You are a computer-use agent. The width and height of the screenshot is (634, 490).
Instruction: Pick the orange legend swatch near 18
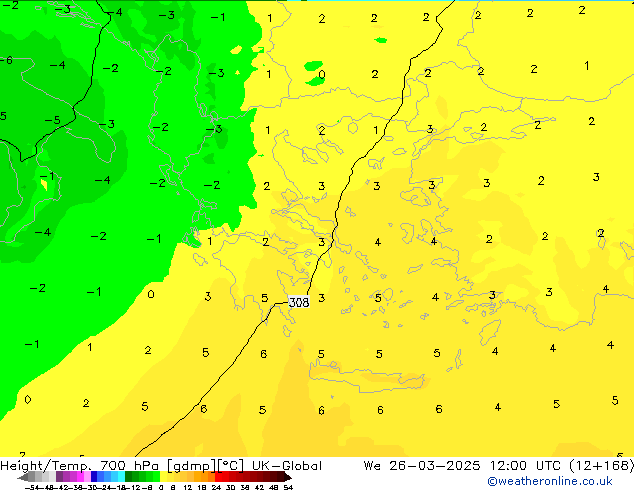point(205,476)
